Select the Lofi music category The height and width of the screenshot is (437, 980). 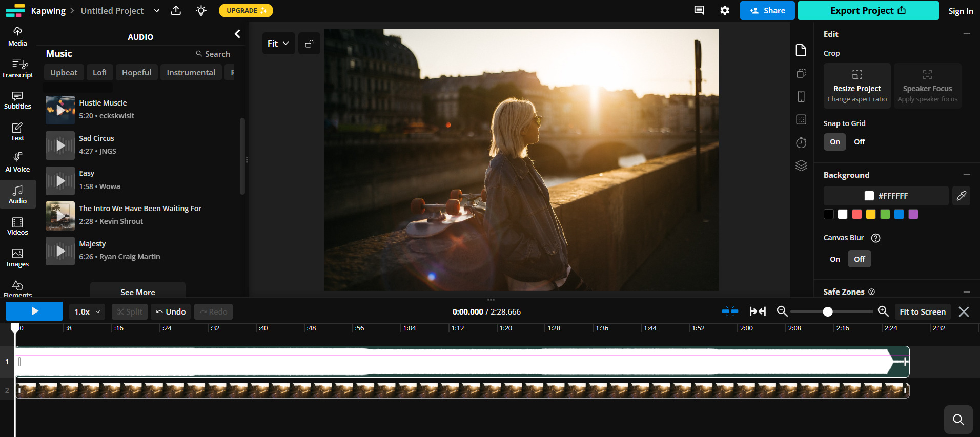pos(99,73)
